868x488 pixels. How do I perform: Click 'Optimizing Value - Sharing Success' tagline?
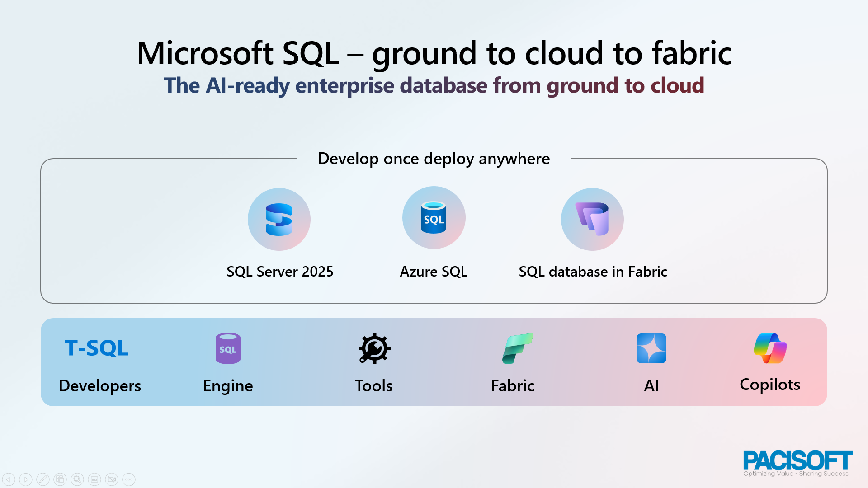coord(796,474)
